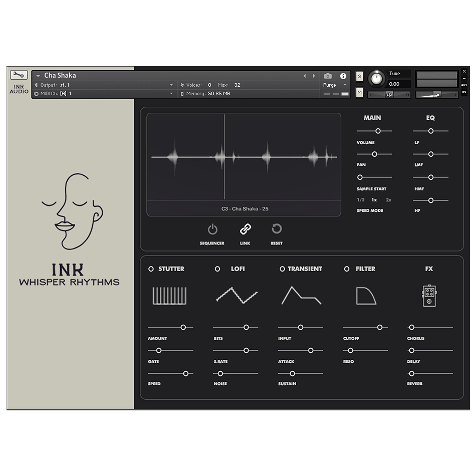Click the Link chain icon
Image resolution: width=476 pixels, height=476 pixels.
coord(245,229)
